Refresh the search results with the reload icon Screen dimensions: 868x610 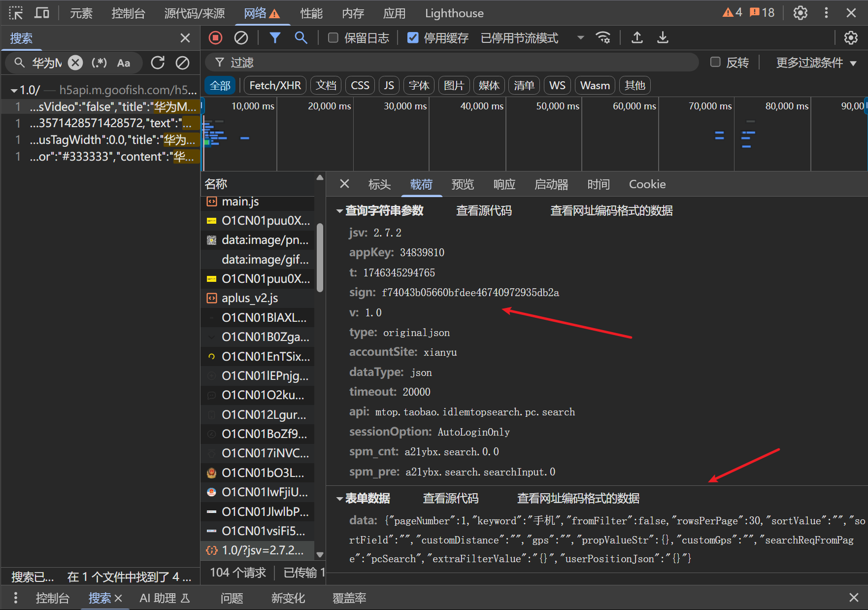coord(158,63)
